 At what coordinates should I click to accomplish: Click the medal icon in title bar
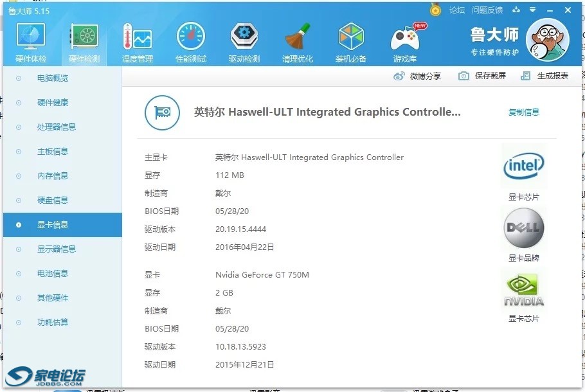(x=435, y=10)
